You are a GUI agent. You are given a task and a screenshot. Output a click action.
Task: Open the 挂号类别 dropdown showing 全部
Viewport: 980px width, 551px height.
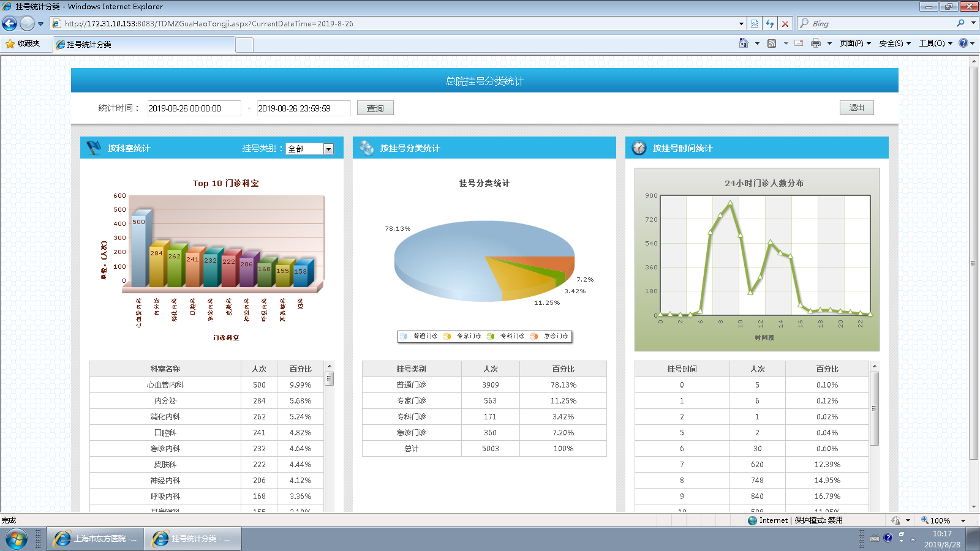[310, 149]
